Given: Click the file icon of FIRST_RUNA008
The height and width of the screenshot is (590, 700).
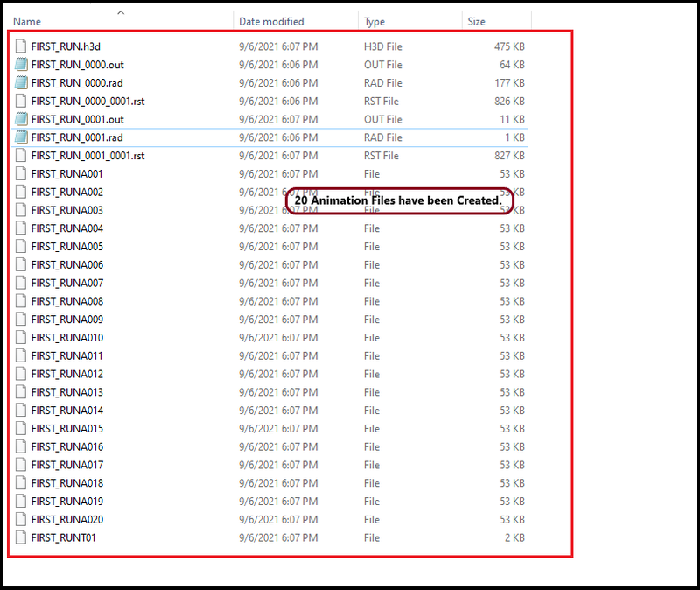Looking at the screenshot, I should pyautogui.click(x=21, y=301).
